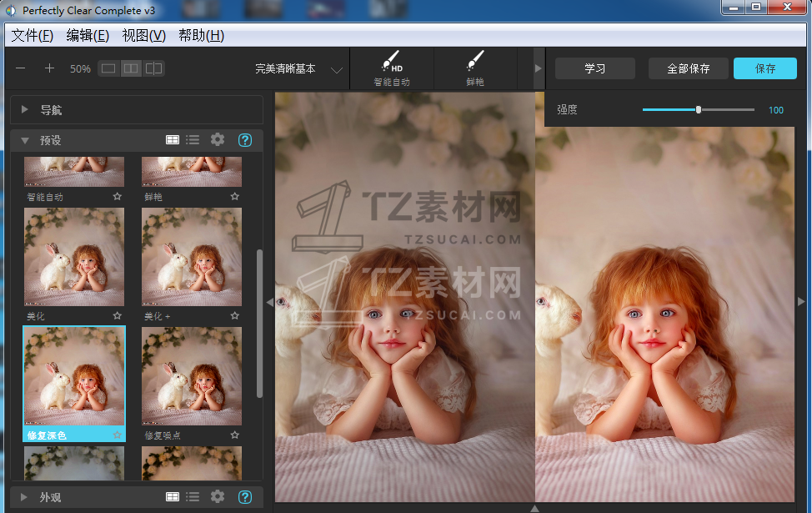This screenshot has height=513, width=812.
Task: Select the 修复深色 preset thumbnail
Action: click(74, 376)
